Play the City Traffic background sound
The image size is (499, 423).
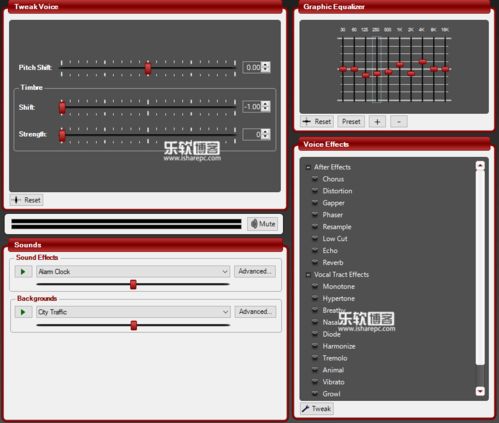23,312
